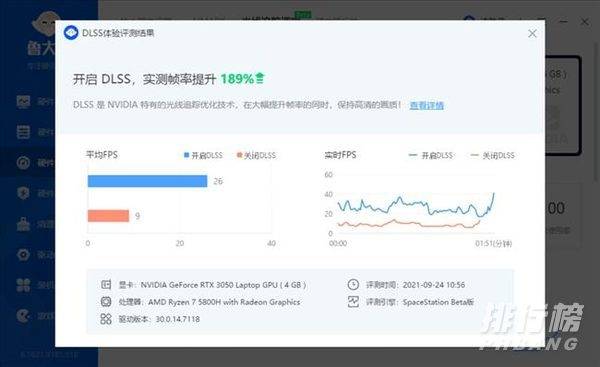Open the 查看详情 details link
This screenshot has width=600, height=367.
coord(426,105)
